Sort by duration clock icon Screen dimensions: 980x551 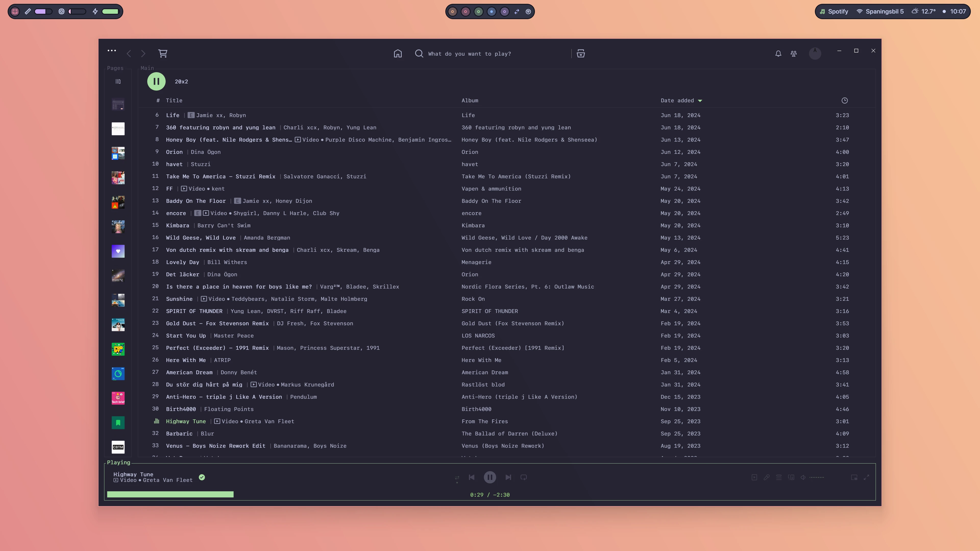point(844,101)
